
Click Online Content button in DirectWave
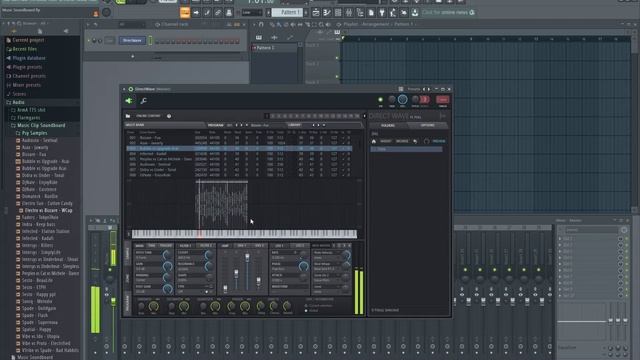(x=148, y=116)
